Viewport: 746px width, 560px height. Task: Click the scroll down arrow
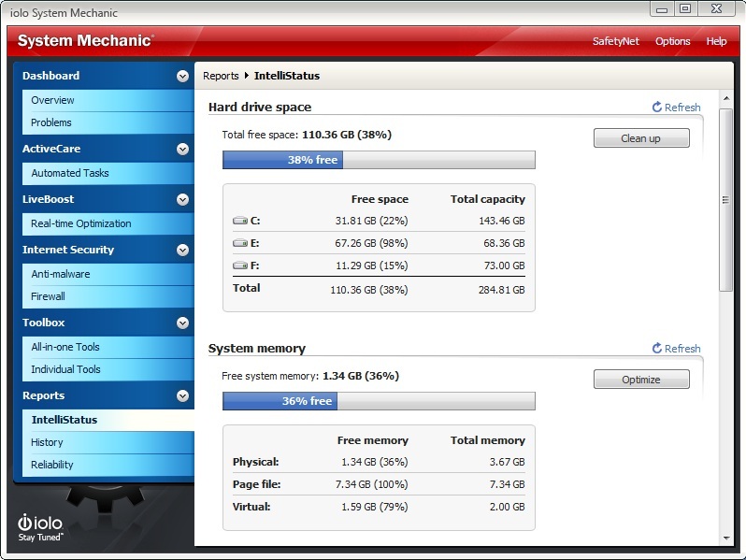point(726,538)
